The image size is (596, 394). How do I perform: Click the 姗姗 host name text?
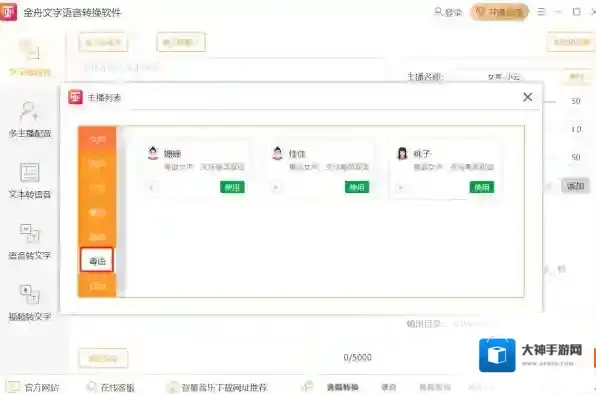(x=172, y=153)
